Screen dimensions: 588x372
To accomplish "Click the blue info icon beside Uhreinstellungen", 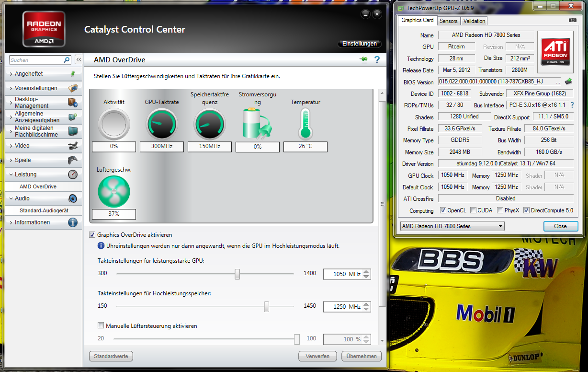I will (x=101, y=245).
